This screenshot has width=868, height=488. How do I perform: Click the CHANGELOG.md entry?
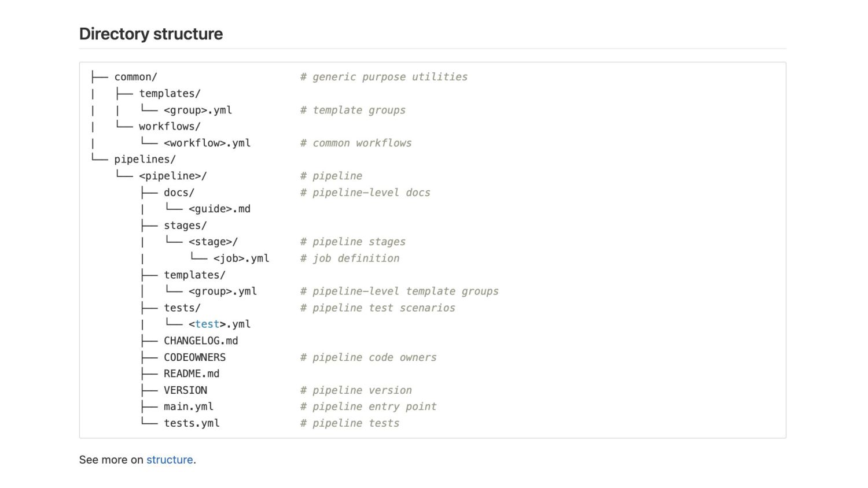(x=200, y=341)
